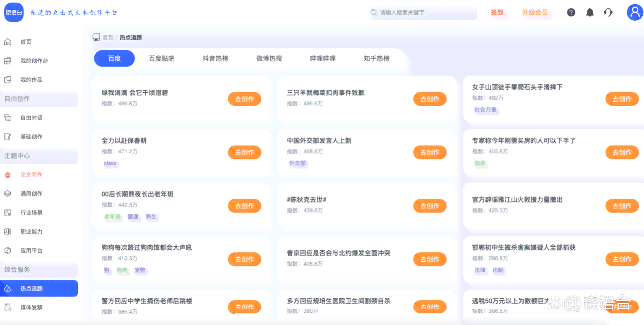Viewport: 644px width, 325px height.
Task: Click 去创作 for 邯郸初中生被杀害案嫌疑人全部抓获
Action: (x=622, y=259)
